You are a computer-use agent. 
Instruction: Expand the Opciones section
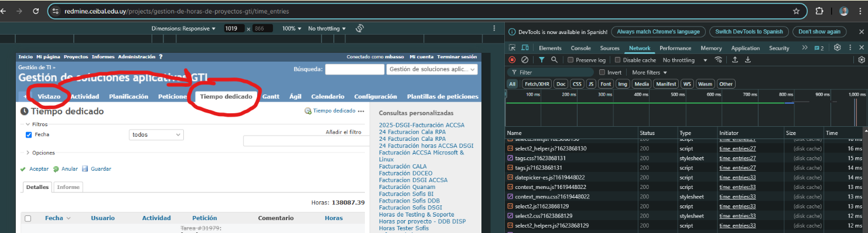click(x=40, y=153)
